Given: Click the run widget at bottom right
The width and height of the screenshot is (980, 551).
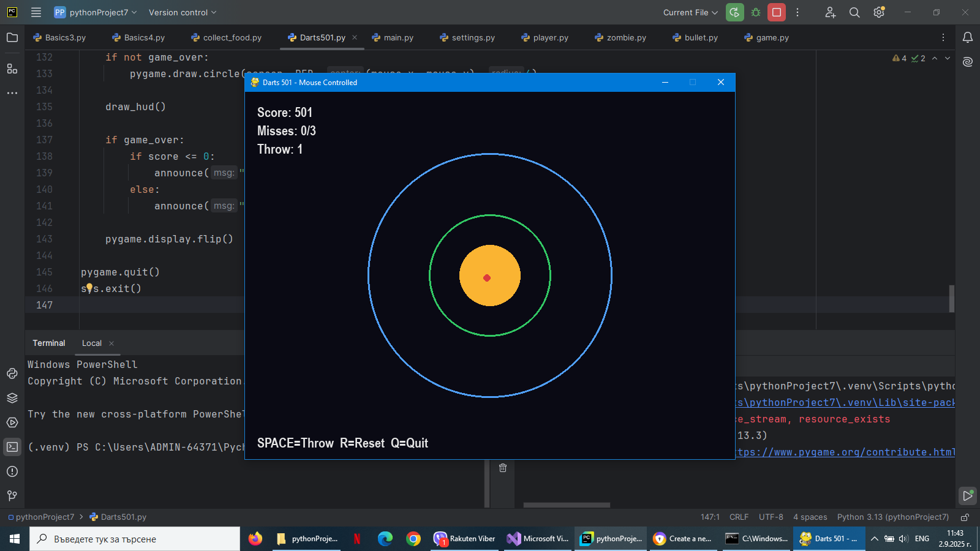Looking at the screenshot, I should coord(968,495).
